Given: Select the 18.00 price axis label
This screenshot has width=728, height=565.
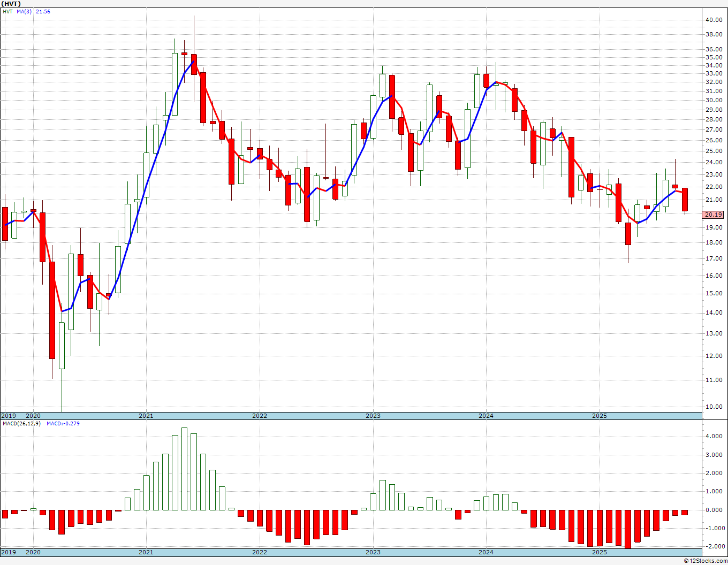Looking at the screenshot, I should pyautogui.click(x=714, y=242).
